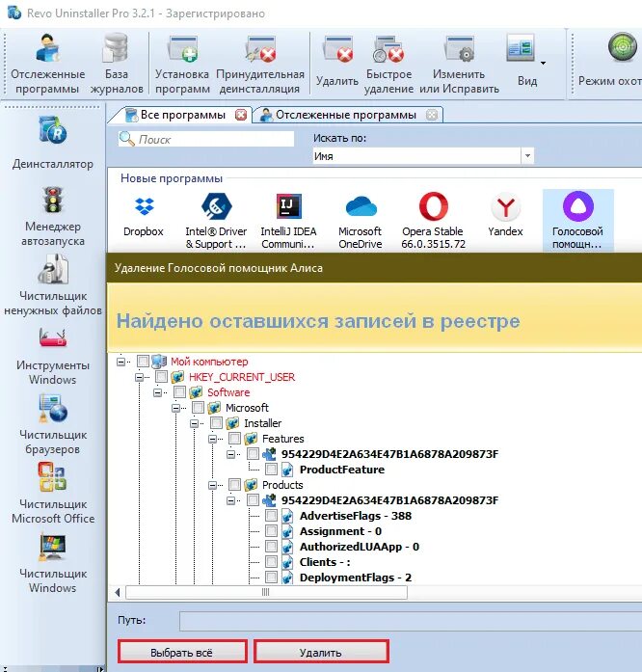The image size is (642, 672).
Task: Click the Путь path field
Action: (411, 621)
